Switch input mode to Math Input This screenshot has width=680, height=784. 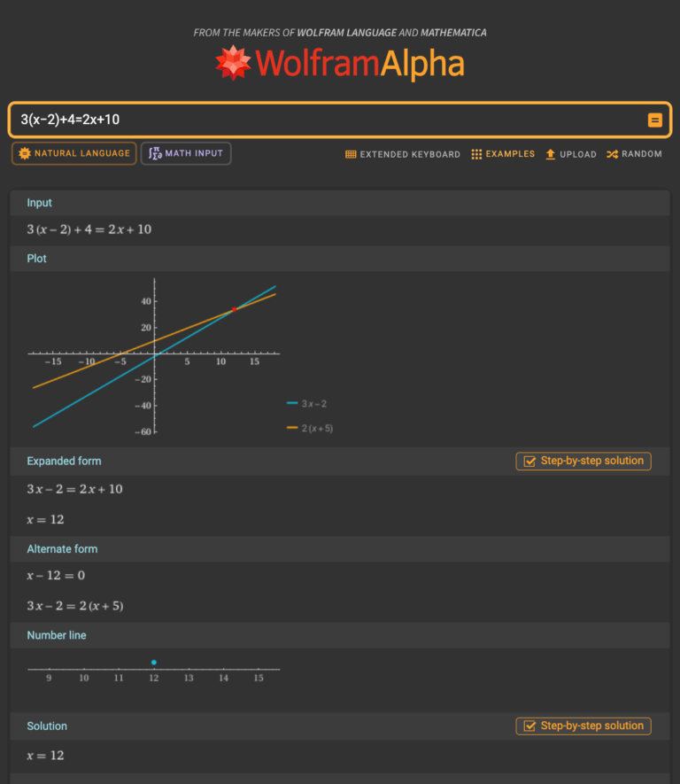185,152
